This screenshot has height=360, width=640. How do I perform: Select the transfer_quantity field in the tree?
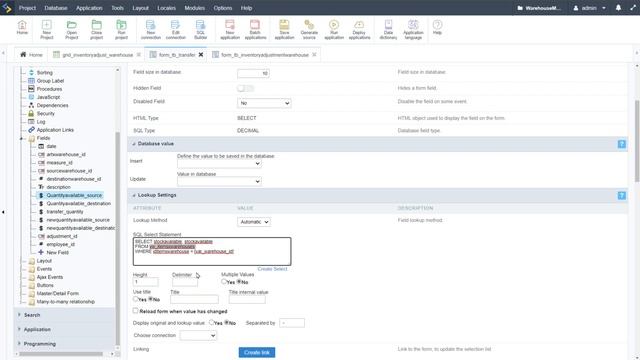(64, 211)
